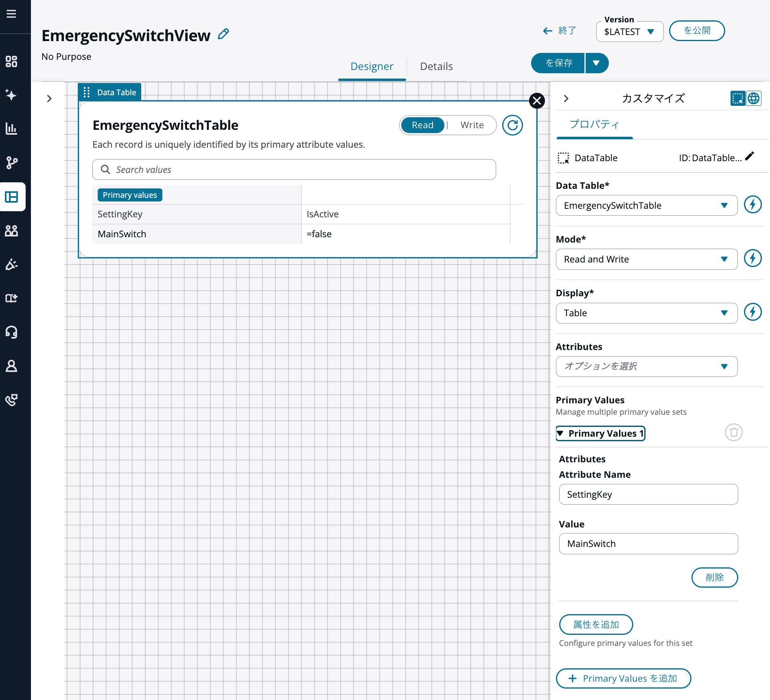770x700 pixels.
Task: Click the lightning icon beside Data Table field
Action: [x=753, y=204]
